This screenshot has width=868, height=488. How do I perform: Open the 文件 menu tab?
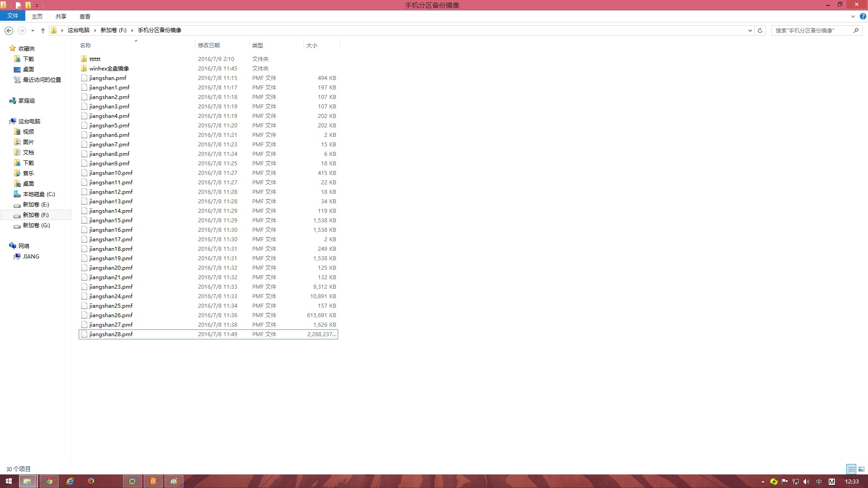[13, 16]
